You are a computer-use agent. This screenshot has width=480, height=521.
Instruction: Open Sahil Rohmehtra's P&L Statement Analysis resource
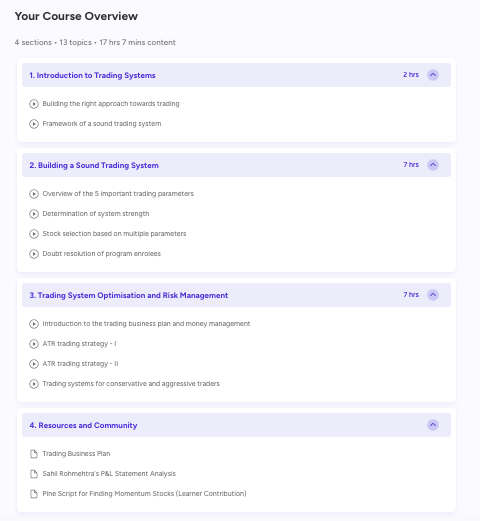point(109,474)
